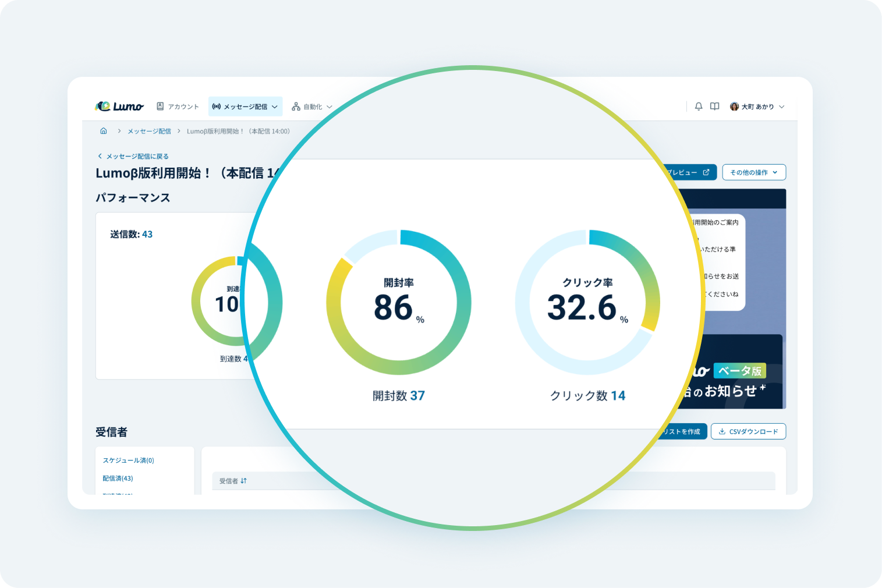This screenshot has height=588, width=882.
Task: Expand the 自動化 nav dropdown
Action: [x=330, y=106]
